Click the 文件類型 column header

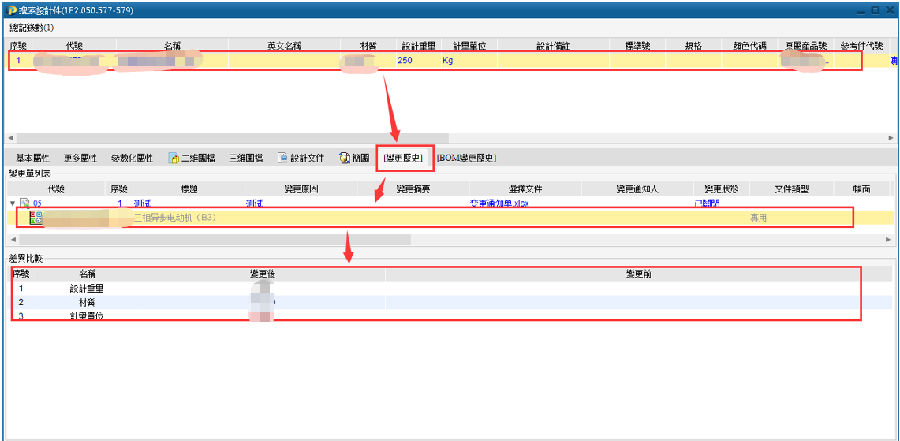point(792,188)
